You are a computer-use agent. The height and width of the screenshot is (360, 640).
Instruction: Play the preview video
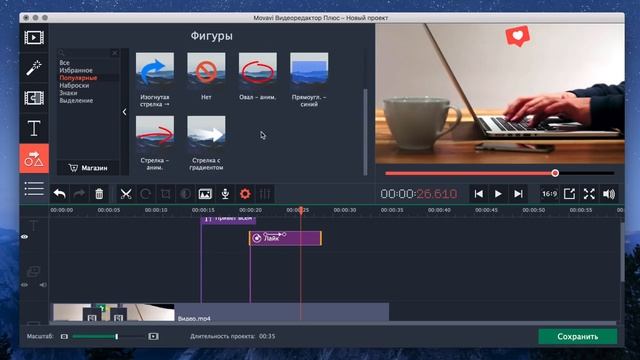point(498,194)
